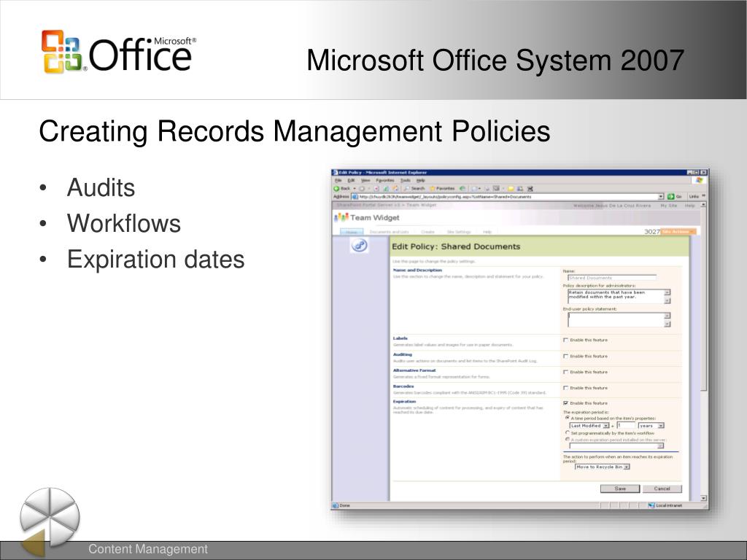Click the Help link in page header
The image size is (747, 560).
pyautogui.click(x=690, y=206)
